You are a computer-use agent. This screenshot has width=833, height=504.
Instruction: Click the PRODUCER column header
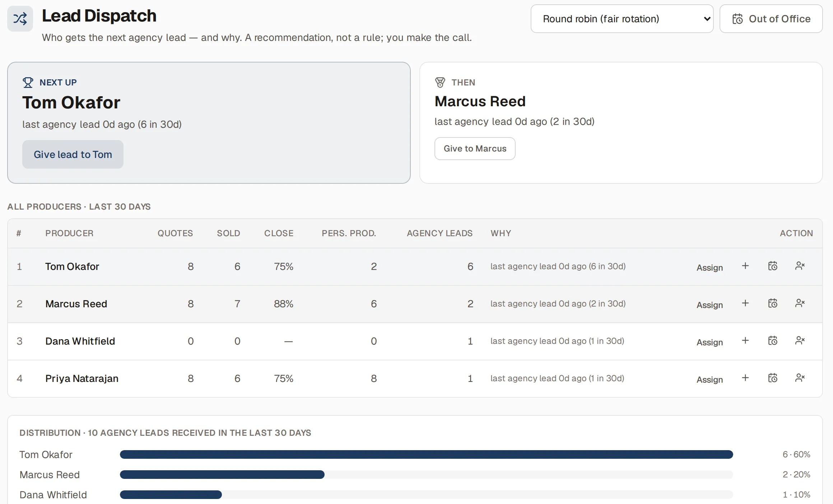[69, 233]
